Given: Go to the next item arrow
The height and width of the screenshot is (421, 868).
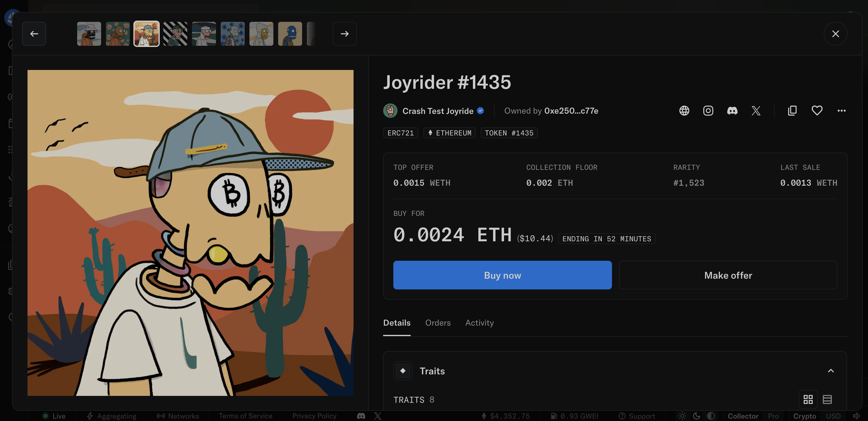Looking at the screenshot, I should (x=344, y=34).
